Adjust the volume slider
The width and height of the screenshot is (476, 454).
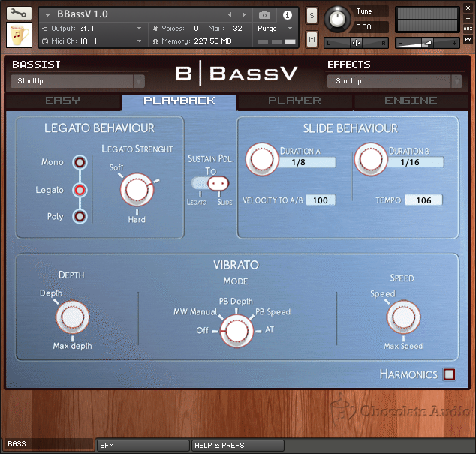[x=427, y=43]
